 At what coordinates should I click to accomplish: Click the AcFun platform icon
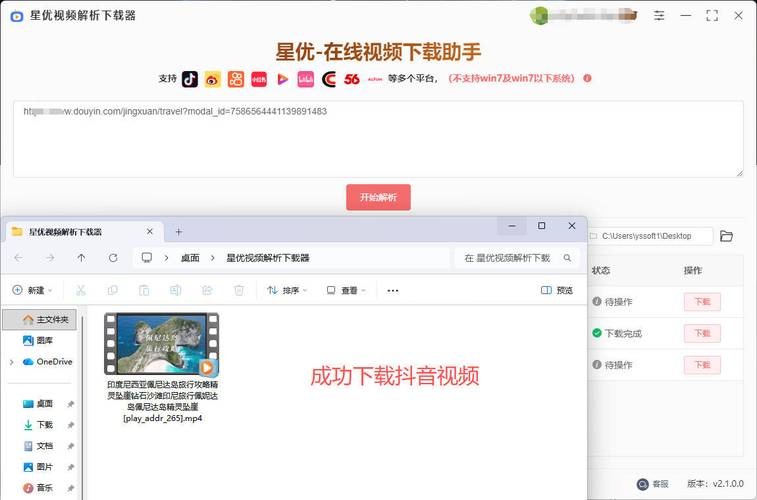tap(375, 79)
